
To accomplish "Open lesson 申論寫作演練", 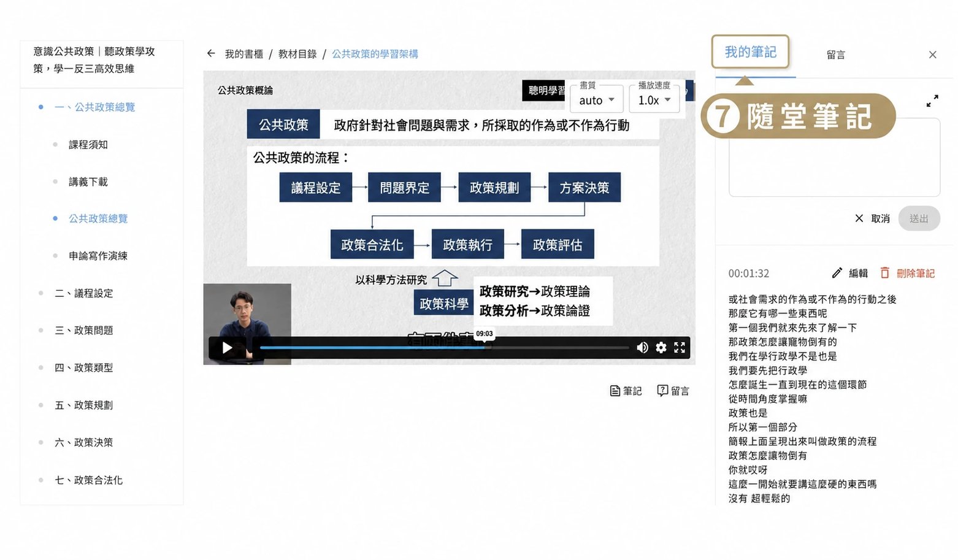I will (98, 256).
